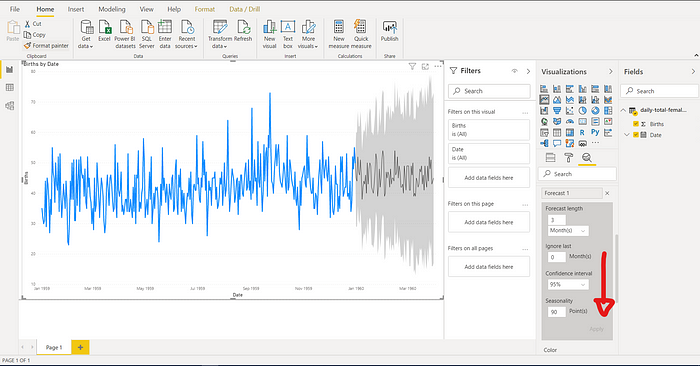Insert the map visual

click(544, 121)
